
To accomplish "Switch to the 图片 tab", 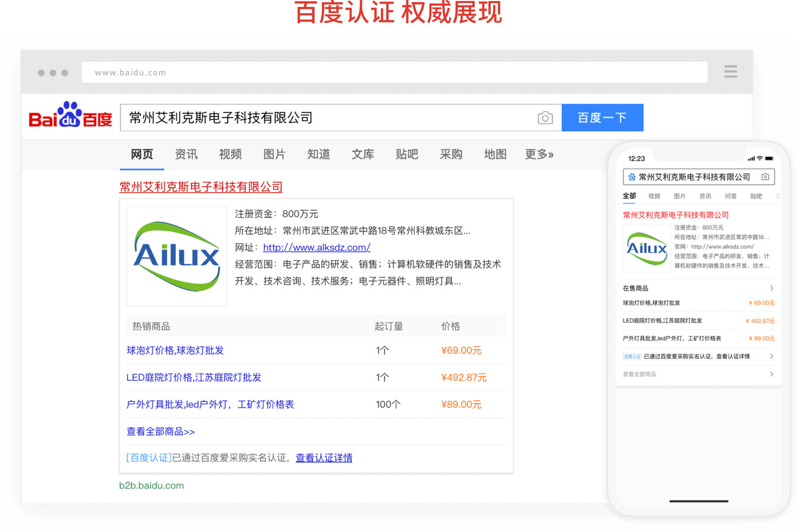I will [x=275, y=154].
